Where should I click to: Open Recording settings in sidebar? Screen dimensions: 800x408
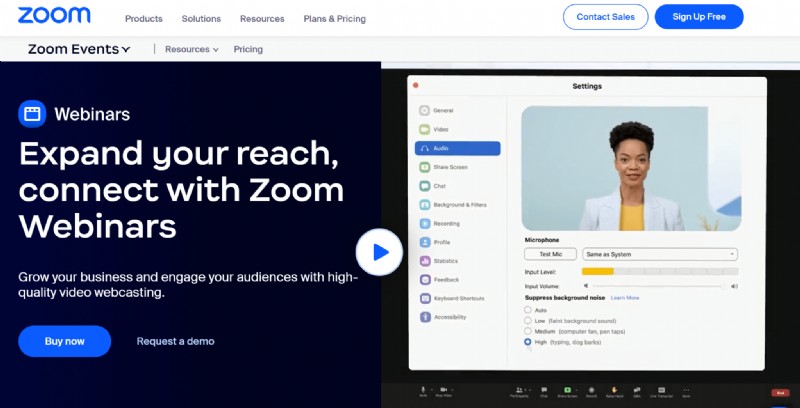tap(446, 223)
